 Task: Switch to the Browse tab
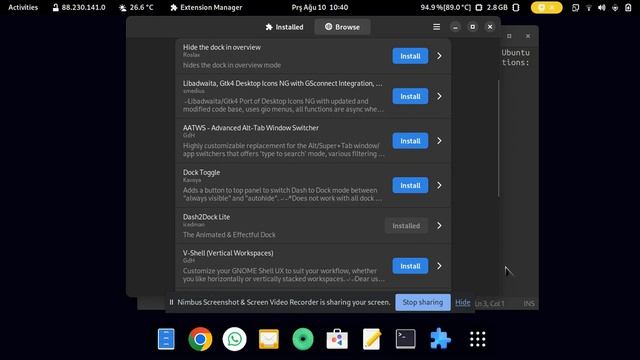click(x=342, y=27)
